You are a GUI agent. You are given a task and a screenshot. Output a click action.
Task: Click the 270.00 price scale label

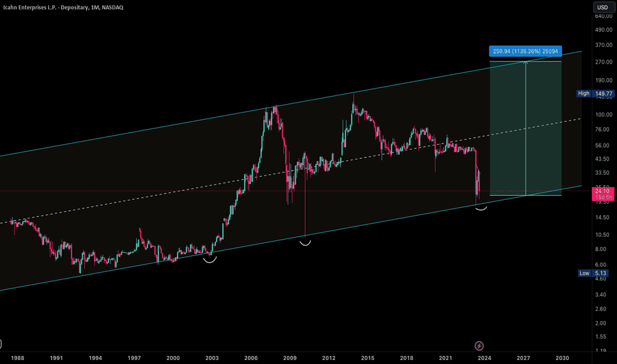coord(604,62)
